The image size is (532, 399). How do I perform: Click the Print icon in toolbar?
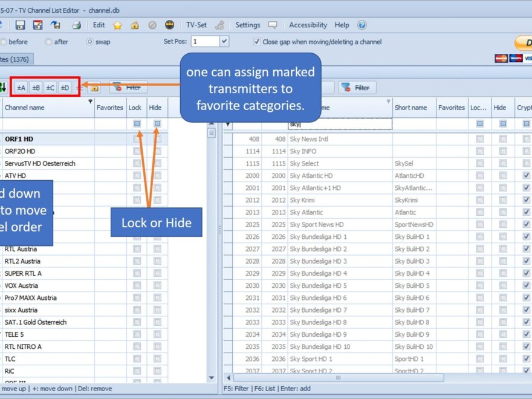[x=77, y=25]
